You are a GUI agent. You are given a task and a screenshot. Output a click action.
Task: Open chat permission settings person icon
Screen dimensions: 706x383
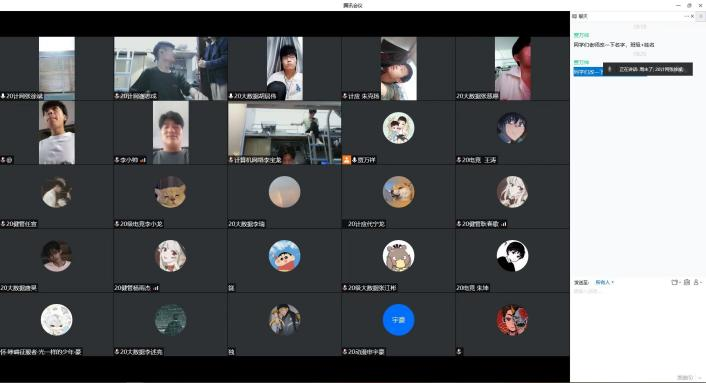696,282
